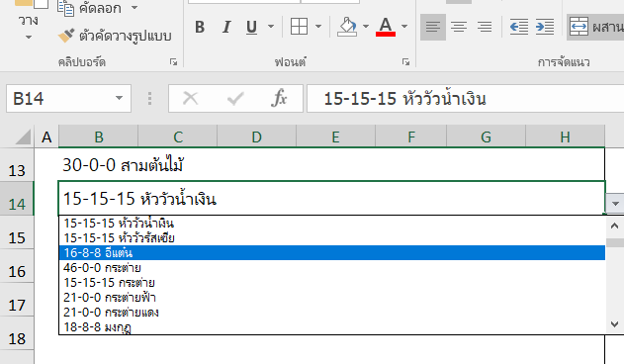This screenshot has width=624, height=364.
Task: Choose list item 15-15-15 หัววัวน้ำเงิน
Action: click(332, 223)
